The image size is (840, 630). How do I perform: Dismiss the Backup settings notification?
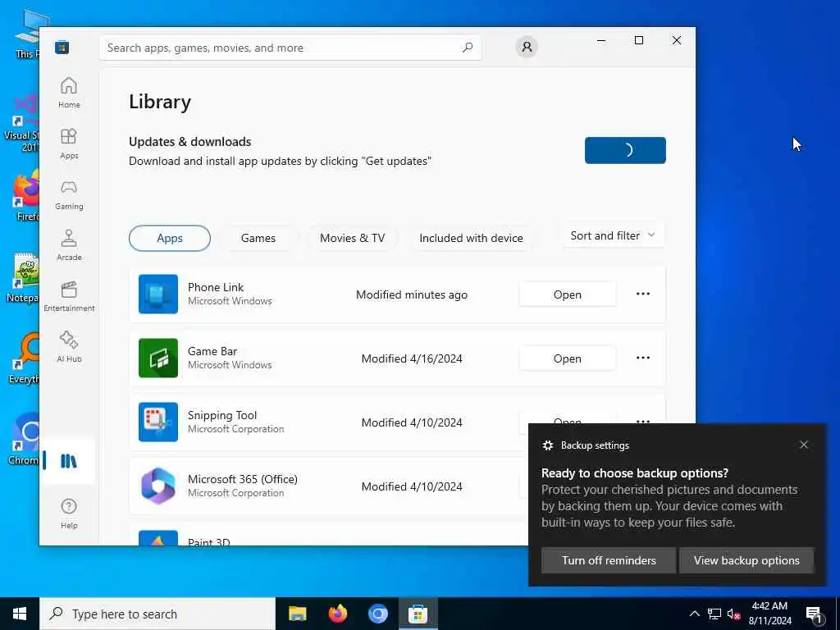[804, 445]
